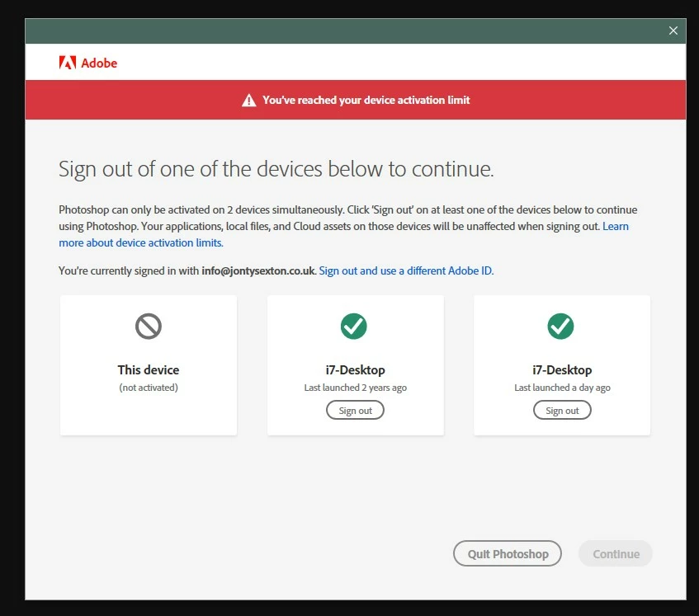Click the Continue button
The width and height of the screenshot is (699, 616).
click(616, 553)
